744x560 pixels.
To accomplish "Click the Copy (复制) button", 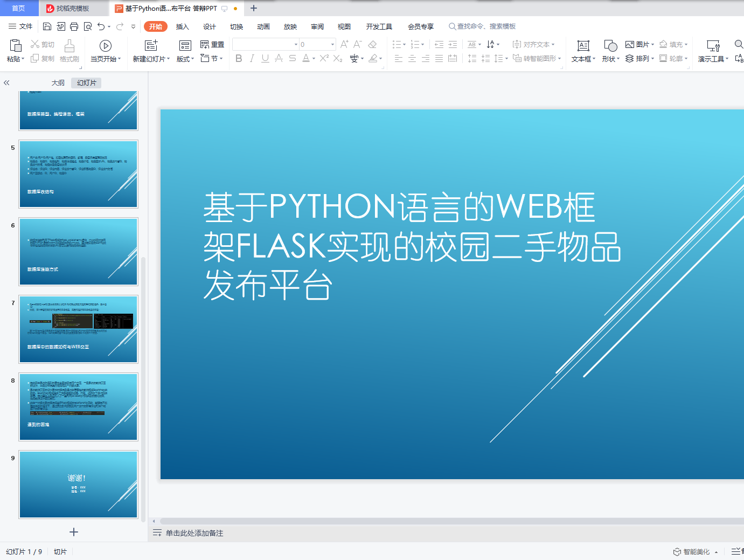I will click(x=43, y=59).
